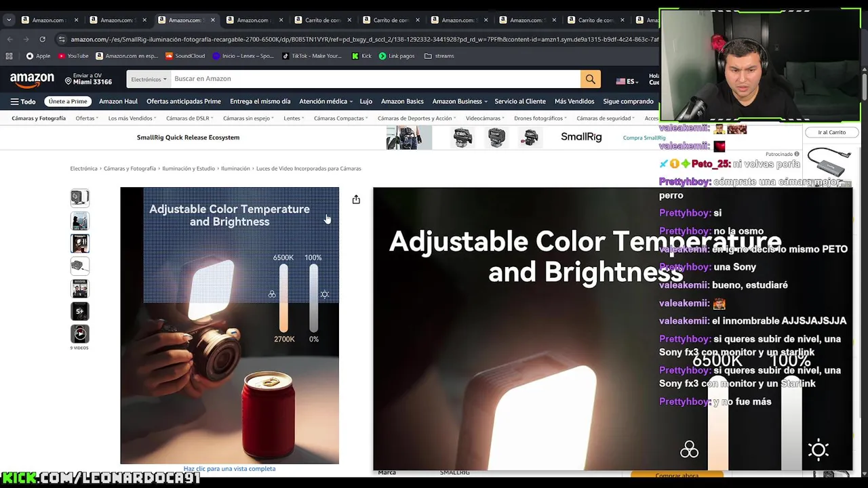Focus the Buscar en Amazon search field
Image resolution: width=868 pixels, height=488 pixels.
[376, 79]
